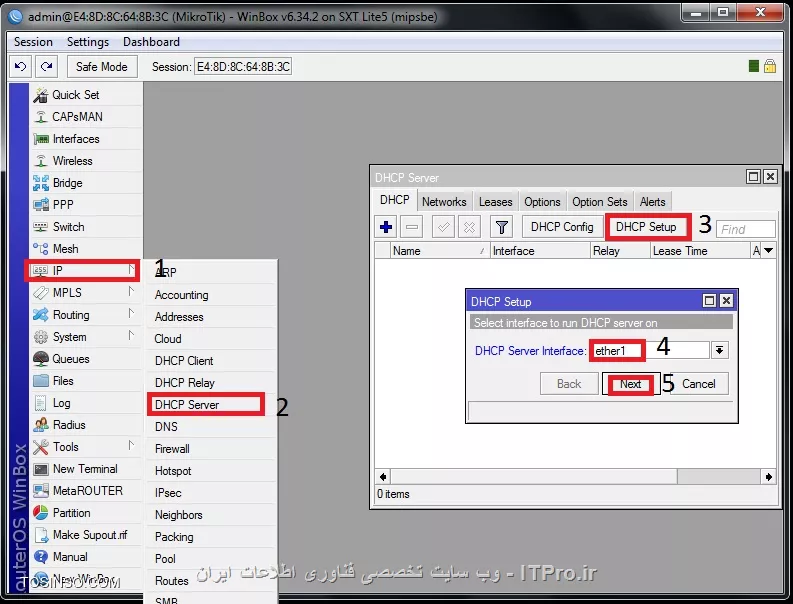Open the table columns dropdown arrow

(769, 250)
